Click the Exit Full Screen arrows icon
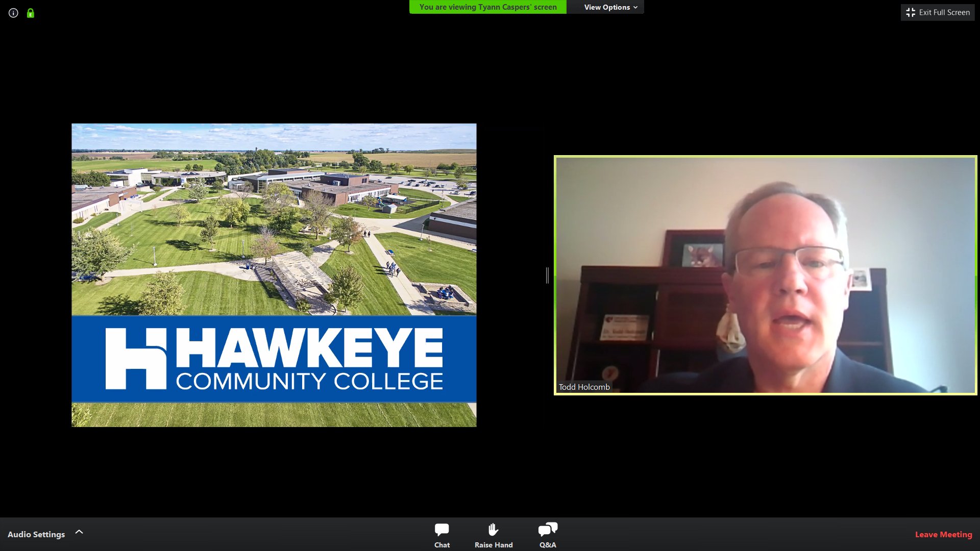 pyautogui.click(x=911, y=12)
